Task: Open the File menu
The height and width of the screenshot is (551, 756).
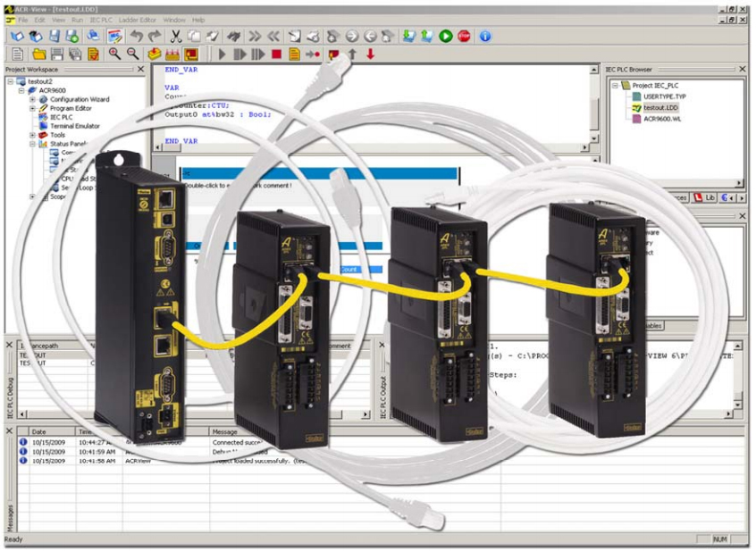Action: point(23,20)
